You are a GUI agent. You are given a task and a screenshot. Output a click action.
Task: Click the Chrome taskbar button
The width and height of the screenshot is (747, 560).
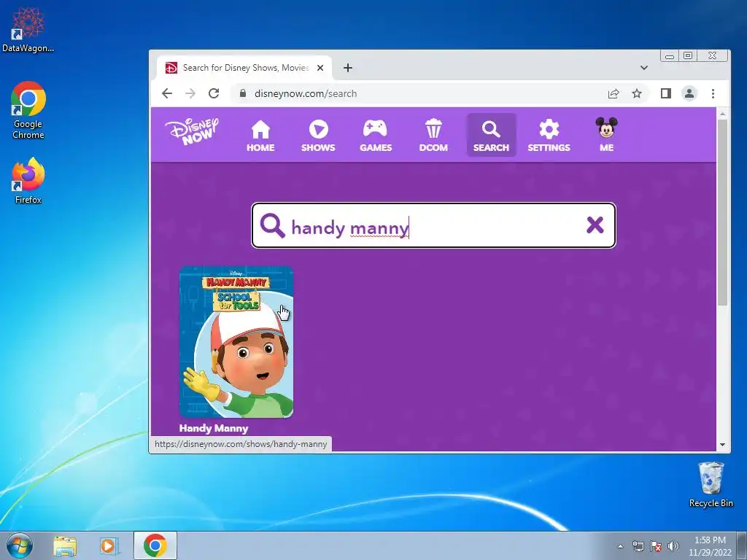pos(155,545)
